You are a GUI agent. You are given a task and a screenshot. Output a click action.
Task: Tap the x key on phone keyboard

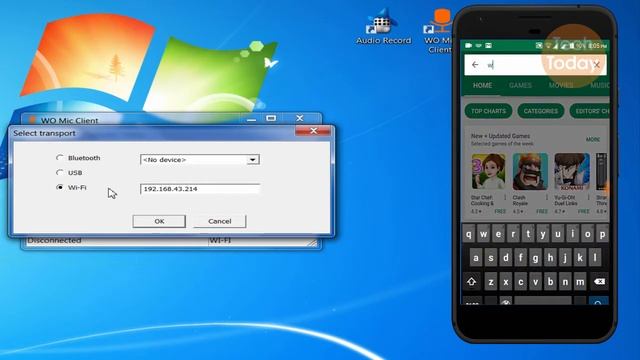506,282
